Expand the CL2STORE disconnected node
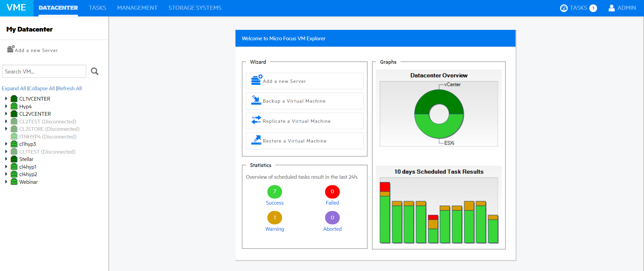The width and height of the screenshot is (644, 271). point(6,129)
